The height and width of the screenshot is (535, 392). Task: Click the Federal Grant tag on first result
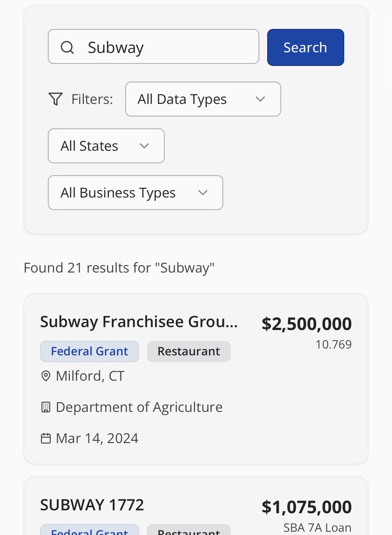coord(89,351)
